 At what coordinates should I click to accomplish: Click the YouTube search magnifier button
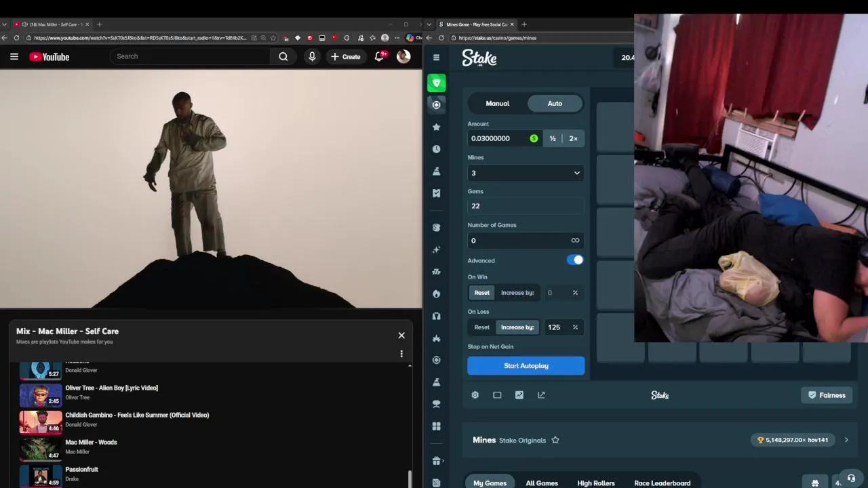pyautogui.click(x=283, y=57)
